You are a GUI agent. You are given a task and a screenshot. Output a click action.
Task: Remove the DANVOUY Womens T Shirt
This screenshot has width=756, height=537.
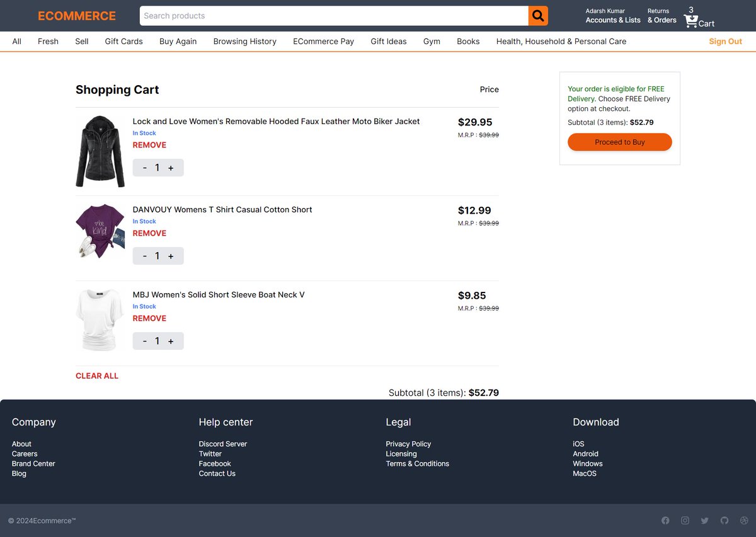point(149,233)
